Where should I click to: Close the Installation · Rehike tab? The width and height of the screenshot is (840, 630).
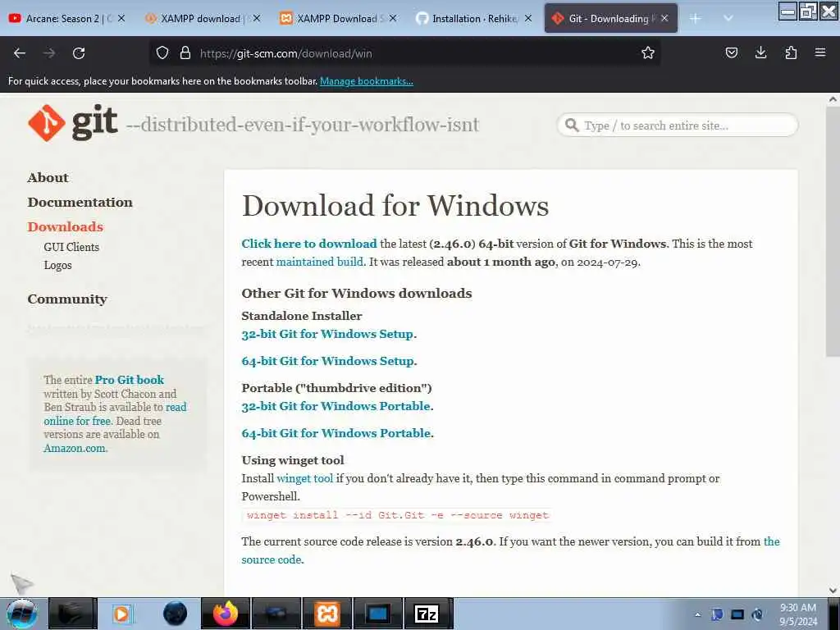click(528, 18)
